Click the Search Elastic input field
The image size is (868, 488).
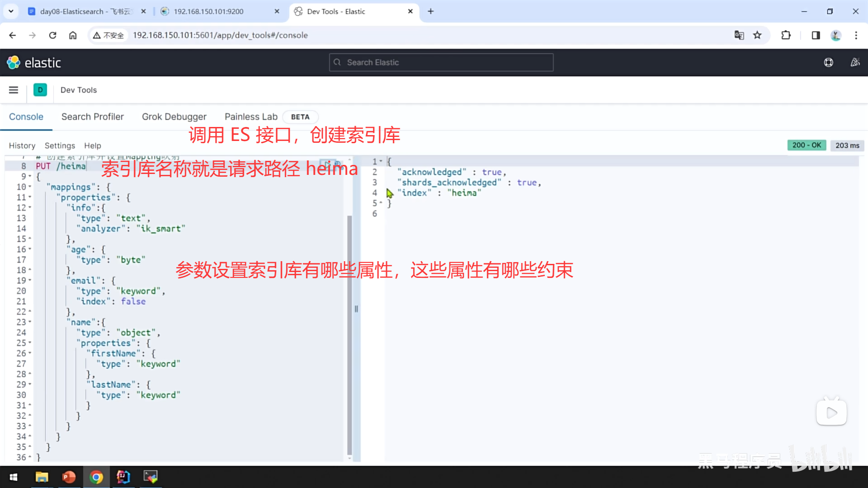click(x=441, y=62)
